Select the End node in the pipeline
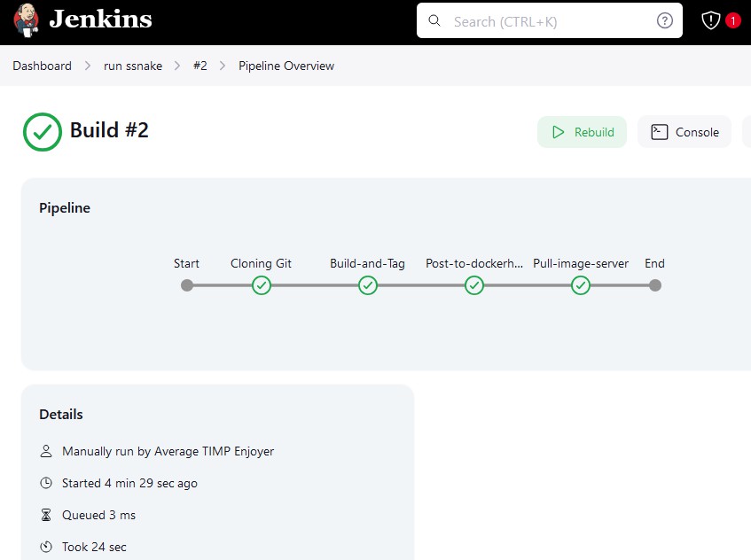Screen dimensions: 751x560 pos(655,285)
